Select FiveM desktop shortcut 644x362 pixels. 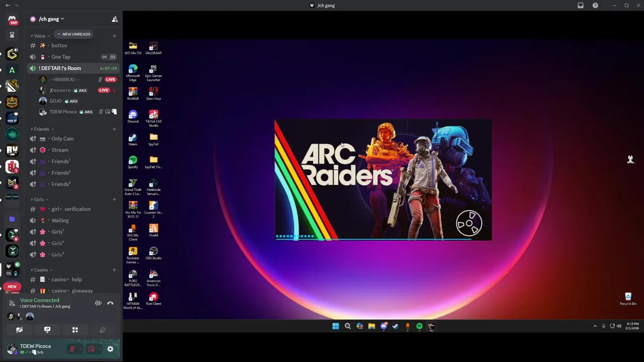pos(153,231)
